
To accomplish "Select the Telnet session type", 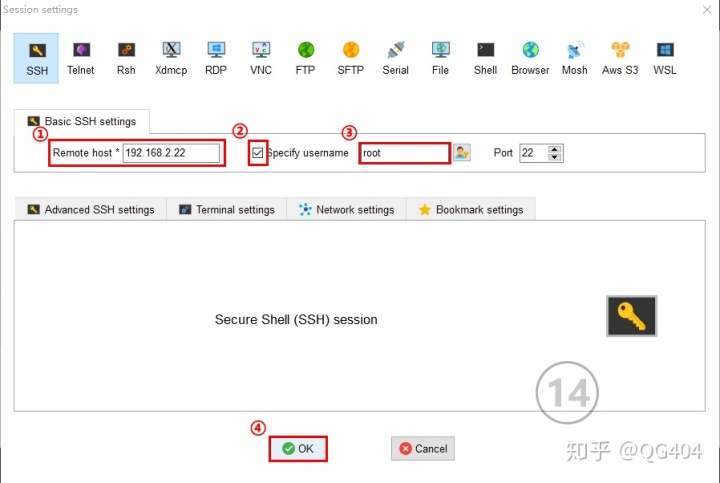I will [81, 58].
